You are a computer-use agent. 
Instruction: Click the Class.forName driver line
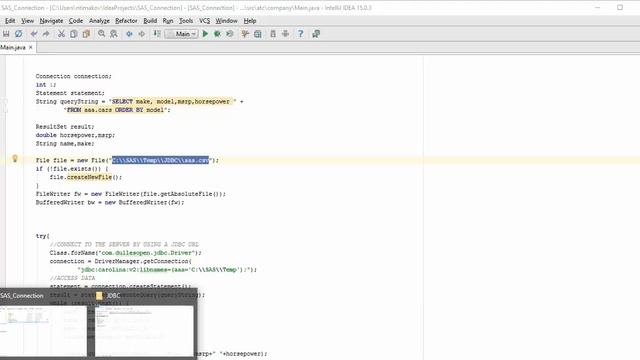point(126,253)
